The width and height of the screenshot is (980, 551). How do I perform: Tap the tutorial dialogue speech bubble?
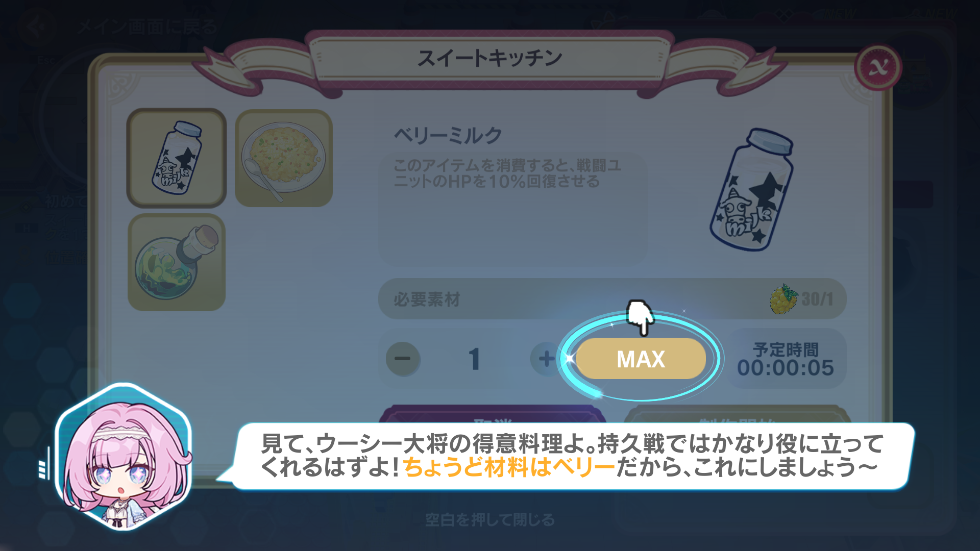tap(571, 456)
